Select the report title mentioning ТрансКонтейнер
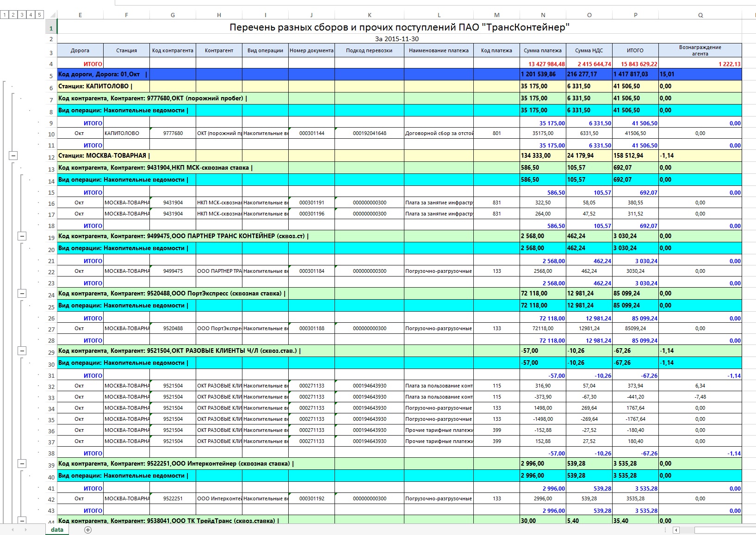The height and width of the screenshot is (535, 756). click(399, 27)
